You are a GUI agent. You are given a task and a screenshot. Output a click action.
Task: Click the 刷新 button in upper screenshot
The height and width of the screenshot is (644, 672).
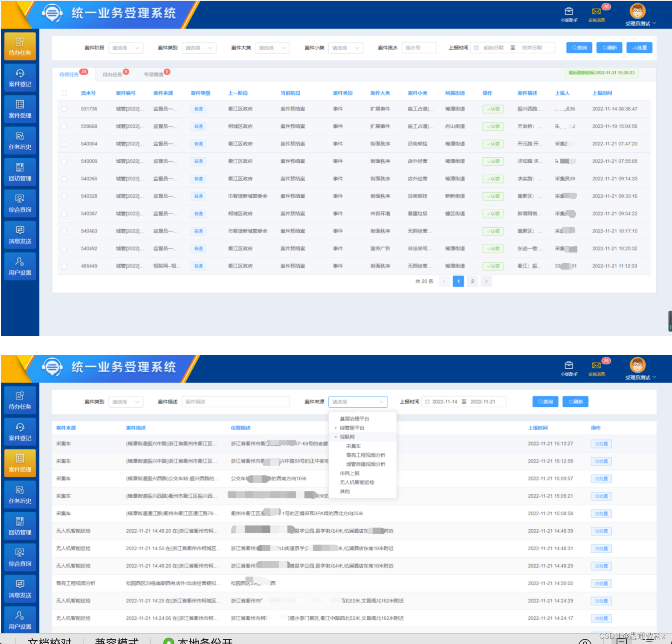coord(609,48)
